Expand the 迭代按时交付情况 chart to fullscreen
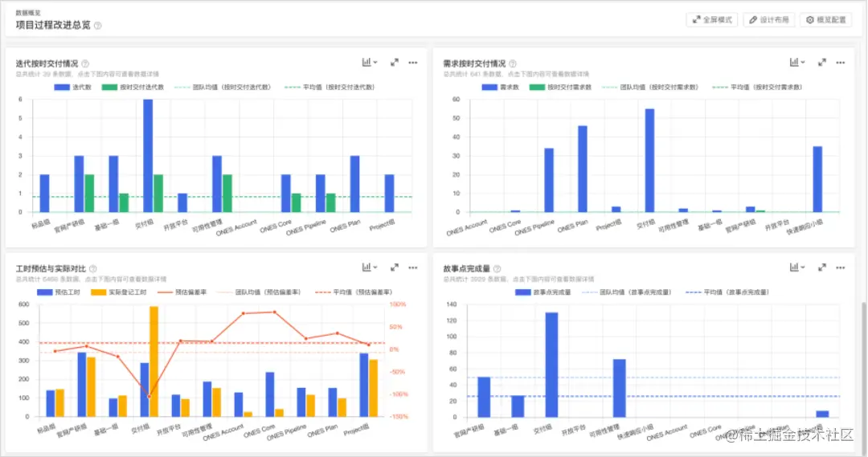 [394, 63]
